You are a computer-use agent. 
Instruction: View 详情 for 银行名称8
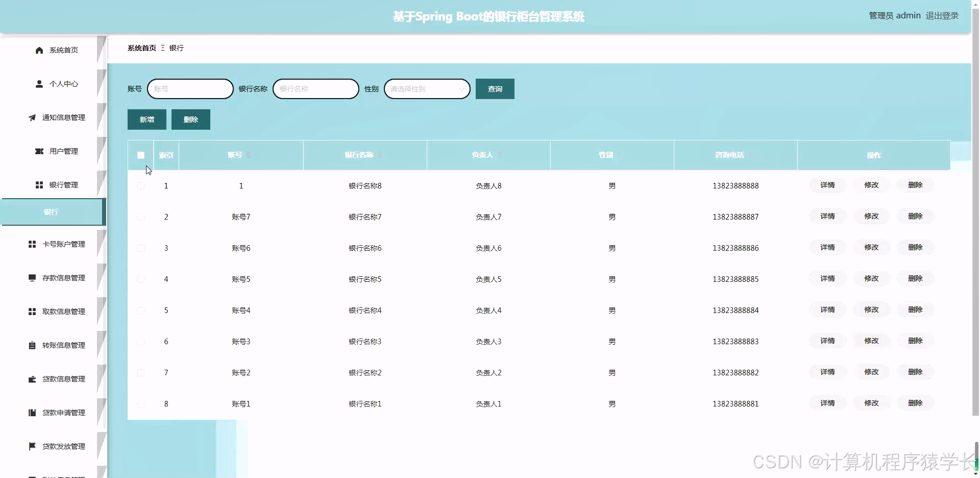click(x=827, y=185)
